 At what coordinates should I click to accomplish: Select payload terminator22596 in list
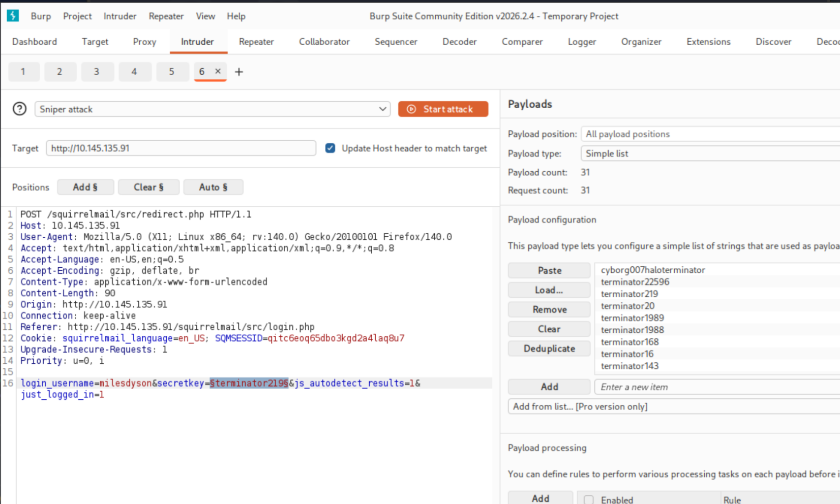tap(635, 282)
